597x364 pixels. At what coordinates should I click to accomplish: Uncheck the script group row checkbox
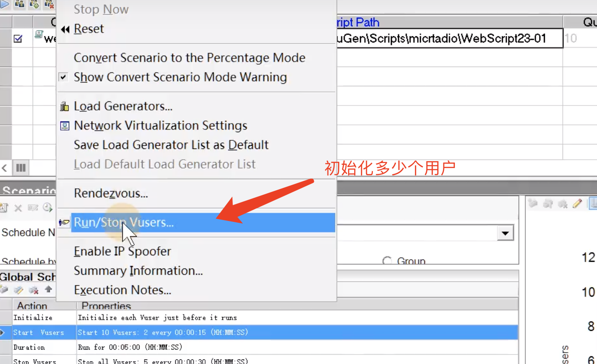(x=18, y=39)
